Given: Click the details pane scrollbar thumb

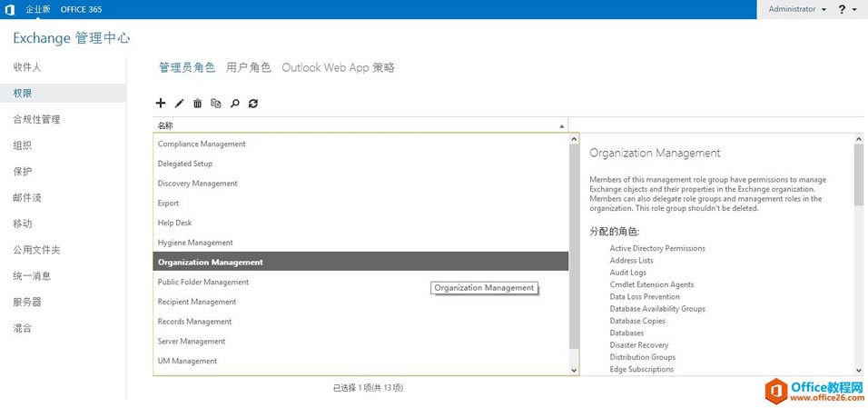Looking at the screenshot, I should [x=859, y=174].
